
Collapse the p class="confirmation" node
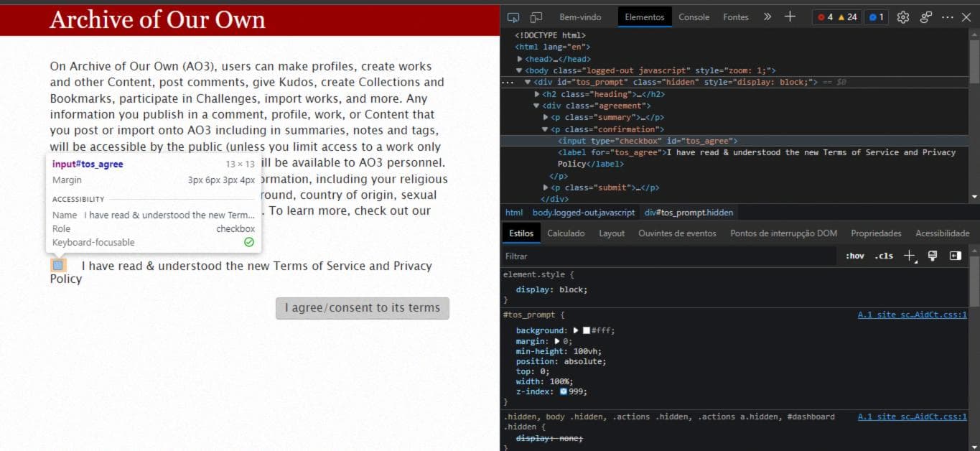pyautogui.click(x=545, y=129)
